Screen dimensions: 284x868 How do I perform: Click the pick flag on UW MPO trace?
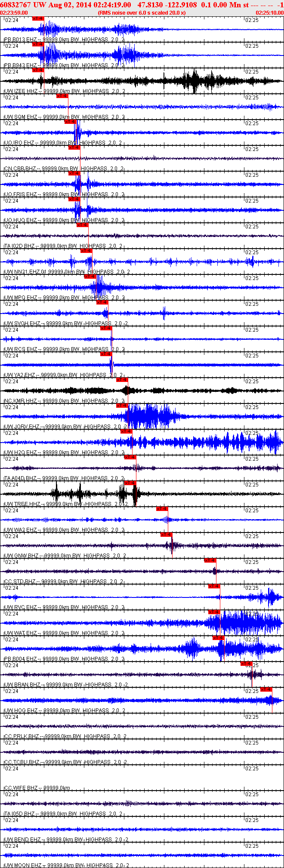point(90,277)
